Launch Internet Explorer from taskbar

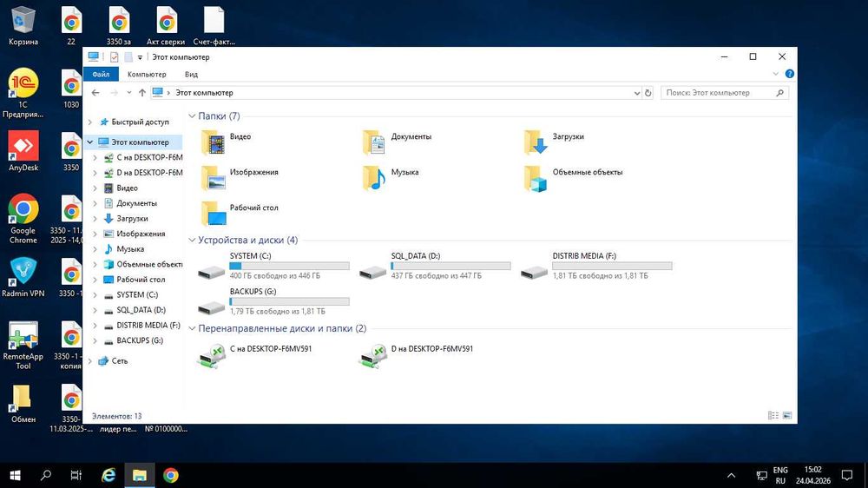click(x=108, y=475)
